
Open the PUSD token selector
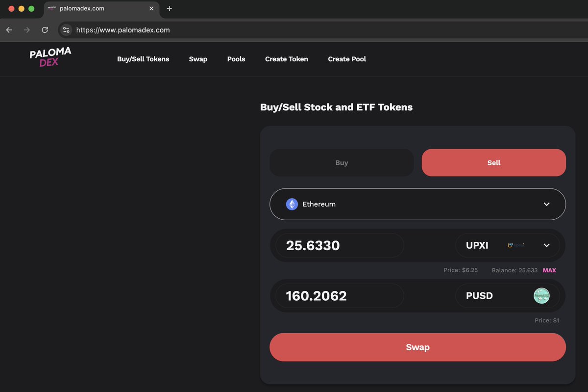pyautogui.click(x=508, y=296)
